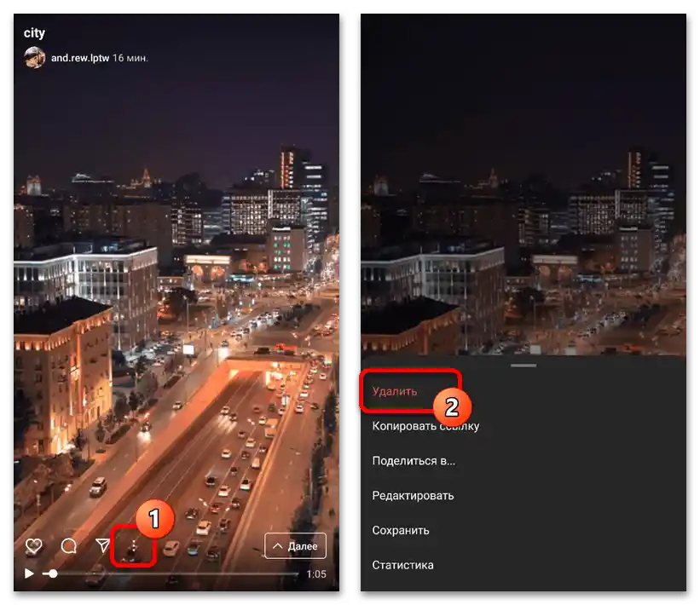Screen dimensions: 700x605
Task: Open the and.rew.lptw profile avatar
Action: [34, 58]
